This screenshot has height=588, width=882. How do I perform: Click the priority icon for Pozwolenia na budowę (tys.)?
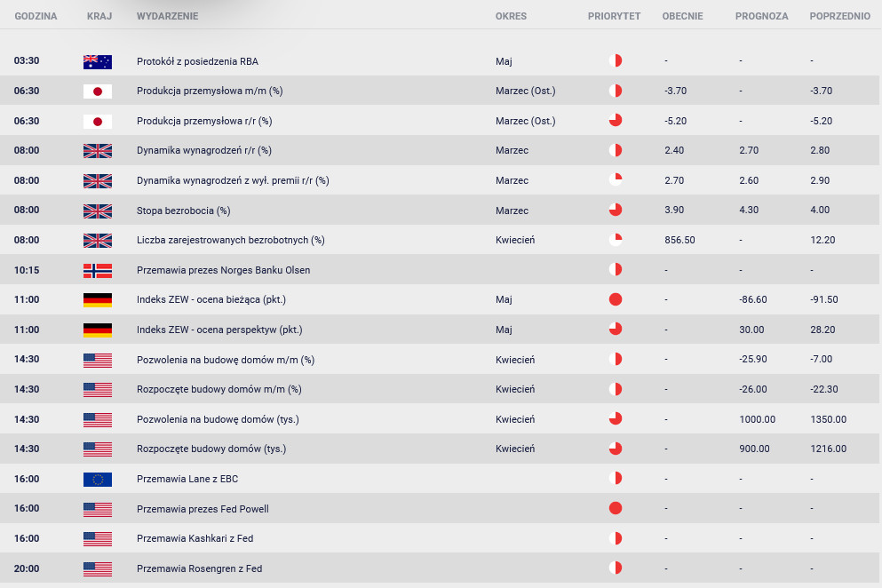pyautogui.click(x=616, y=418)
